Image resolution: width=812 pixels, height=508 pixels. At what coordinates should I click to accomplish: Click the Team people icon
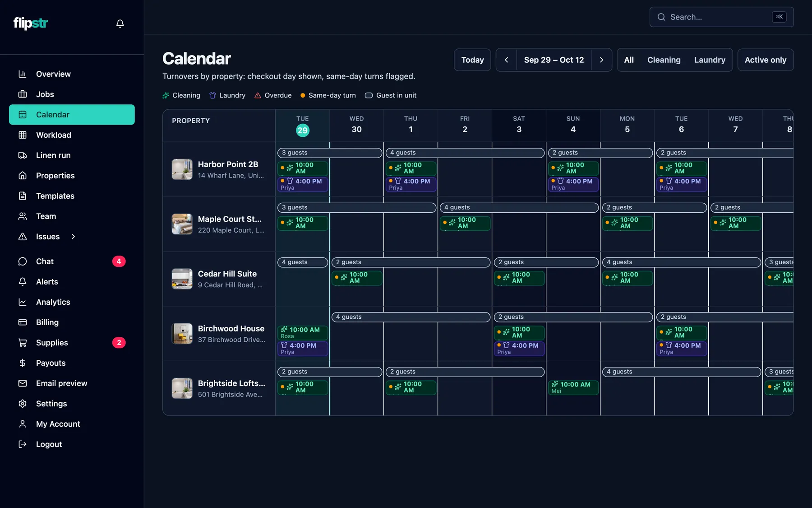[x=23, y=216]
